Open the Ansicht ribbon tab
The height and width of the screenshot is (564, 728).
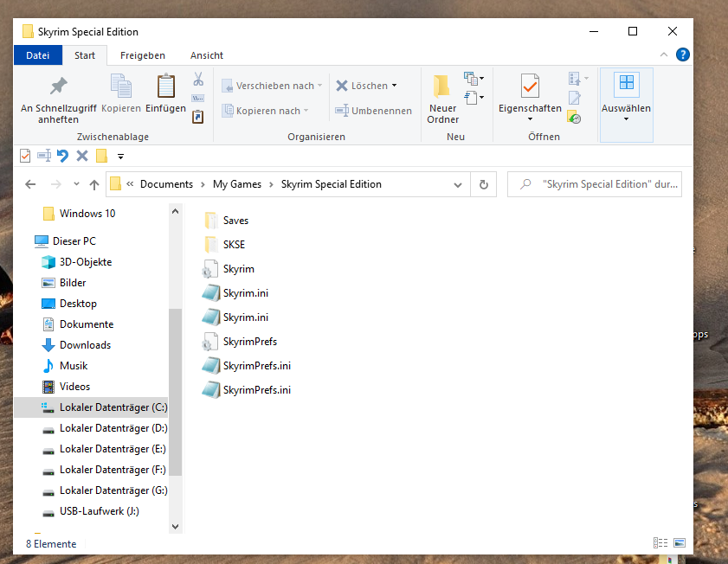tap(207, 55)
